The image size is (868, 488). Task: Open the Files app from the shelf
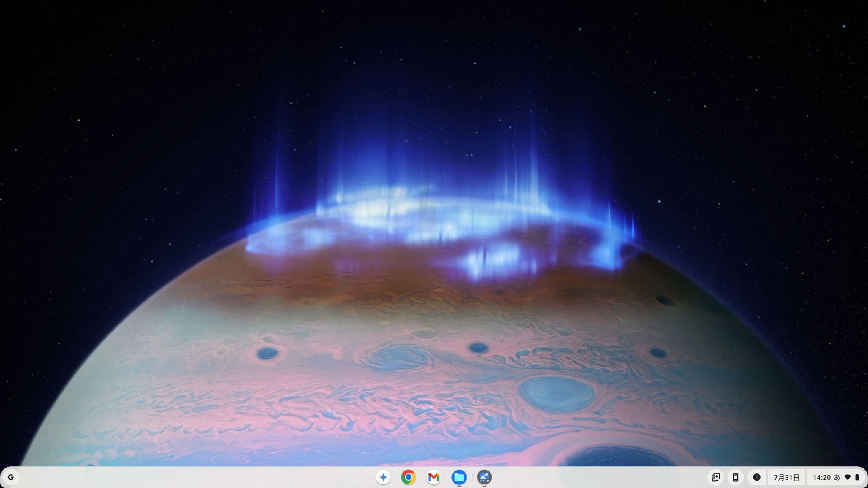[x=459, y=477]
